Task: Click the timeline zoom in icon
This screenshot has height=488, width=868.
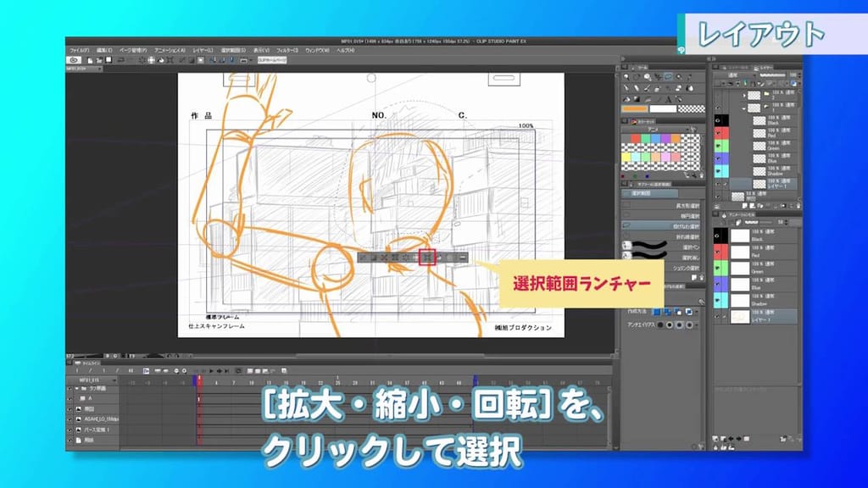Action: click(184, 371)
